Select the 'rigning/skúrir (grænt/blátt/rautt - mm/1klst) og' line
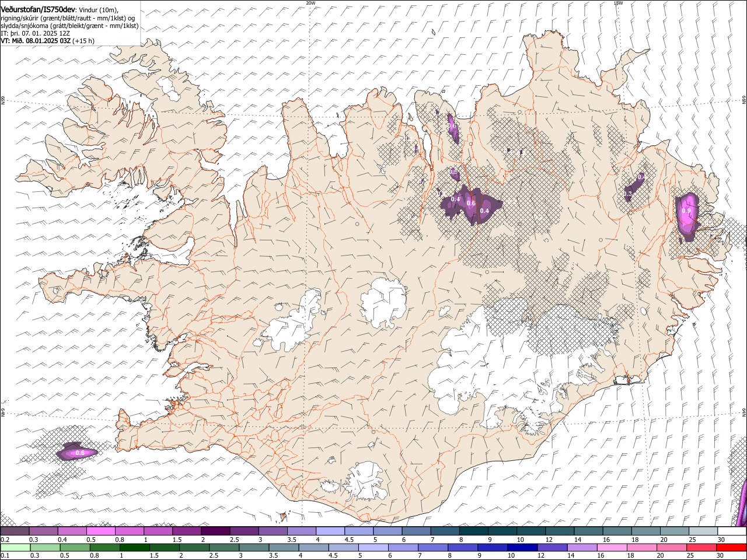The height and width of the screenshot is (560, 747). (68, 17)
